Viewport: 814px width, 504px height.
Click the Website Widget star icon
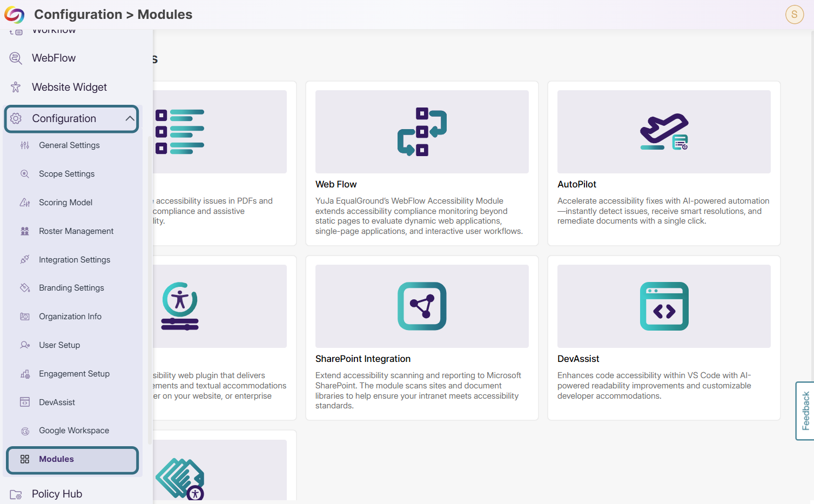click(x=16, y=87)
